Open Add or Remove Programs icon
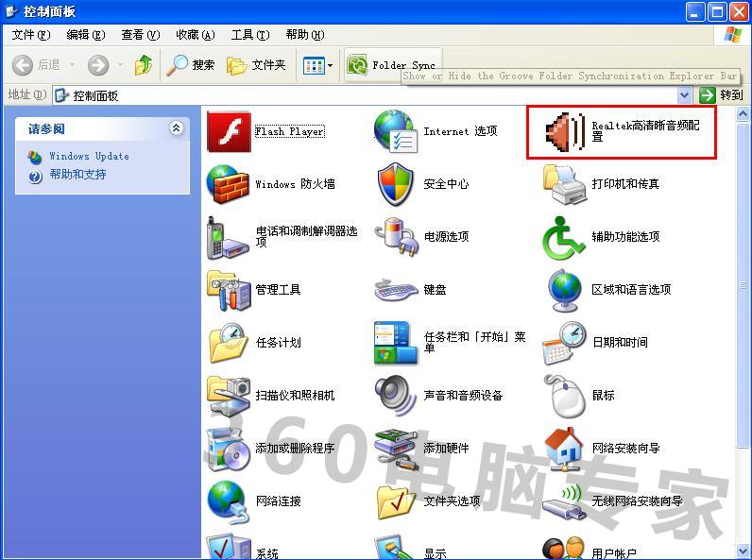 (229, 449)
